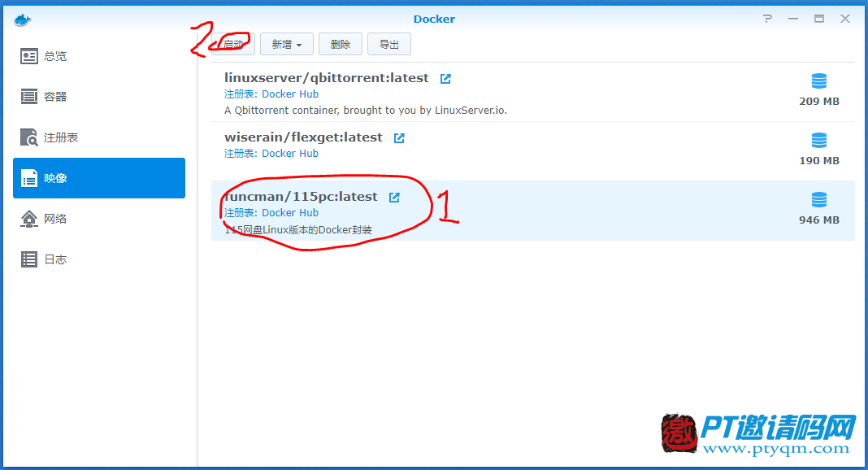Click the Docker window title text

pyautogui.click(x=435, y=19)
